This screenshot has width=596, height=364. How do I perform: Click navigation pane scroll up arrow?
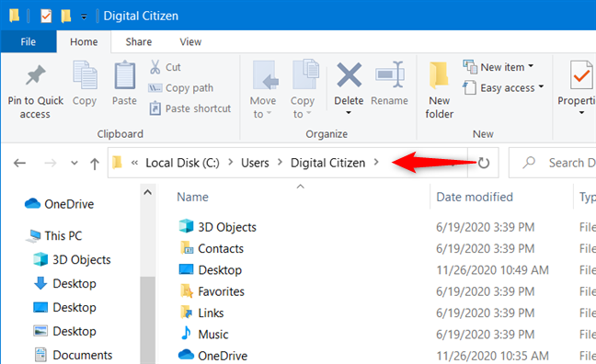coord(148,192)
